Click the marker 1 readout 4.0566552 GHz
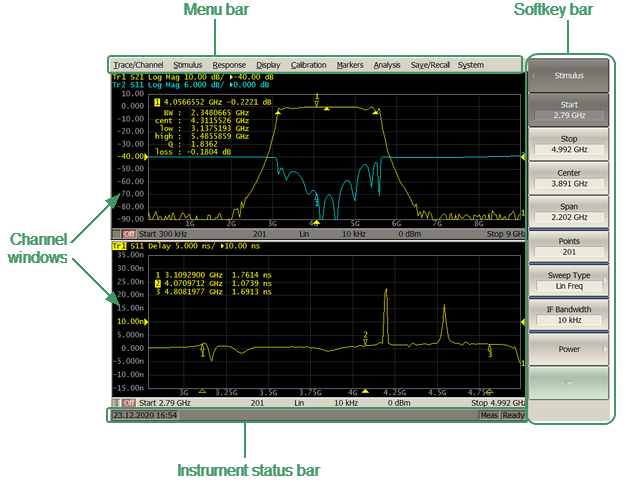The width and height of the screenshot is (626, 488). [x=213, y=102]
